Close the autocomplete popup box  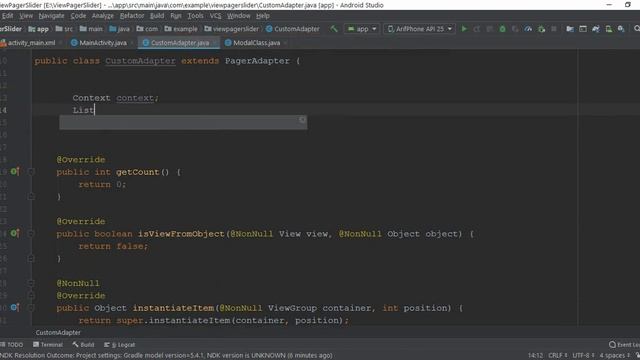[x=302, y=120]
